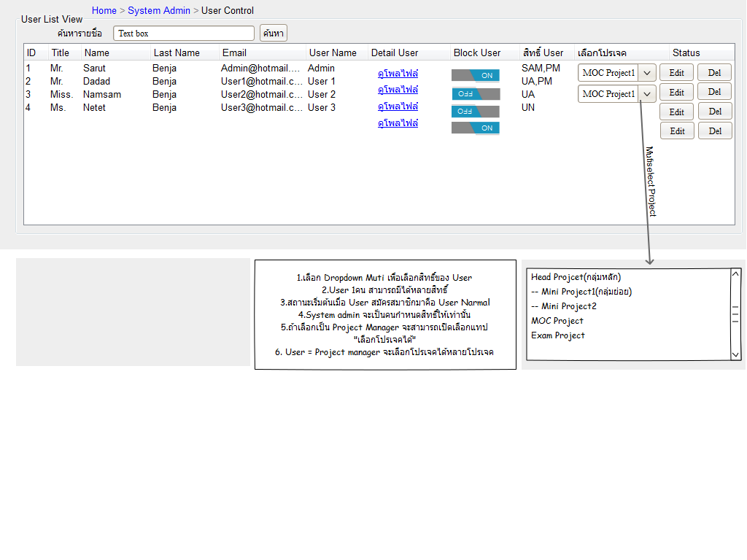Select Head Projcet in the project list

576,277
